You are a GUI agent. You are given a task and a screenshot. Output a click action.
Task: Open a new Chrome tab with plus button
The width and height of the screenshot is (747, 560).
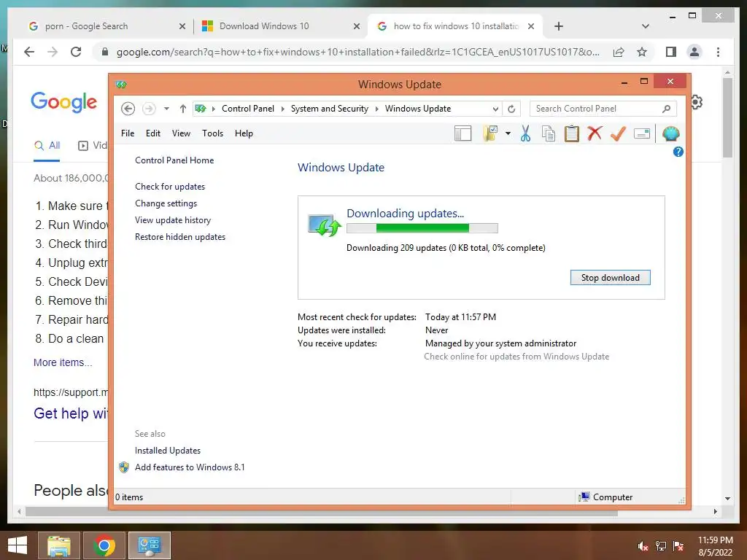(559, 26)
